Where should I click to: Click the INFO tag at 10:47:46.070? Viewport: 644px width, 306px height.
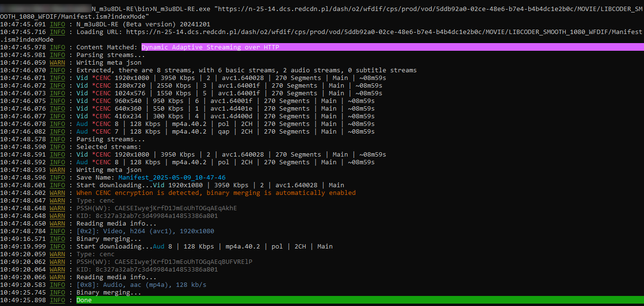point(57,70)
